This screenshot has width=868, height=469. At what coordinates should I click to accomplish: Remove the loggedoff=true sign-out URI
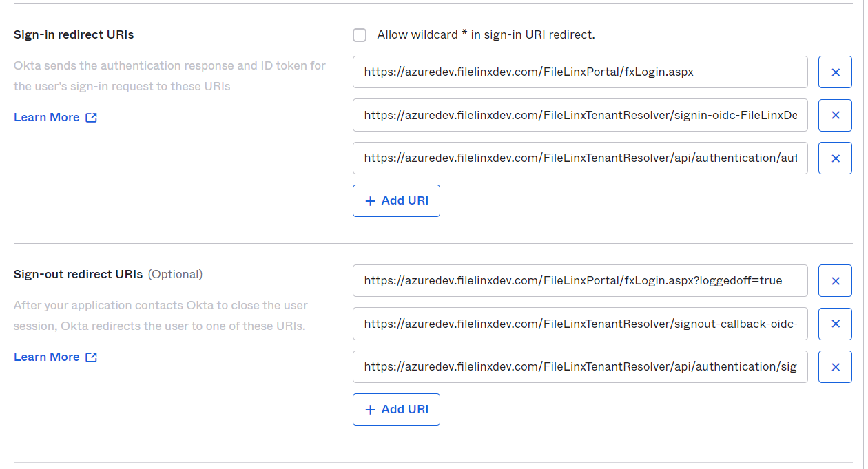click(835, 281)
